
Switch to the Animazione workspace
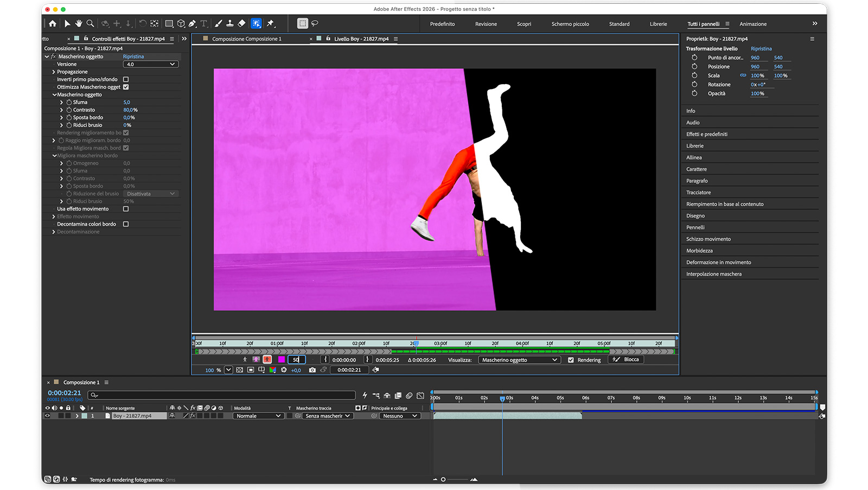(753, 24)
